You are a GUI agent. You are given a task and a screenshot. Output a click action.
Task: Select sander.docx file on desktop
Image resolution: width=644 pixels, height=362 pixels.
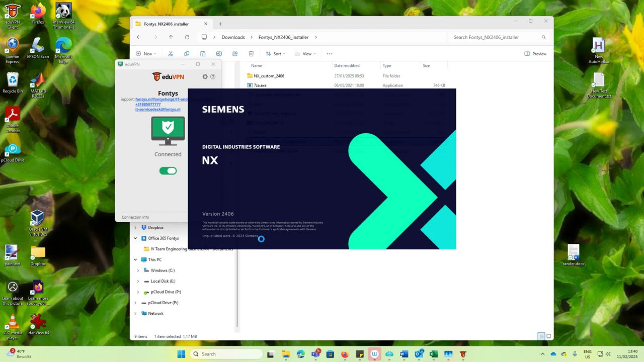573,255
